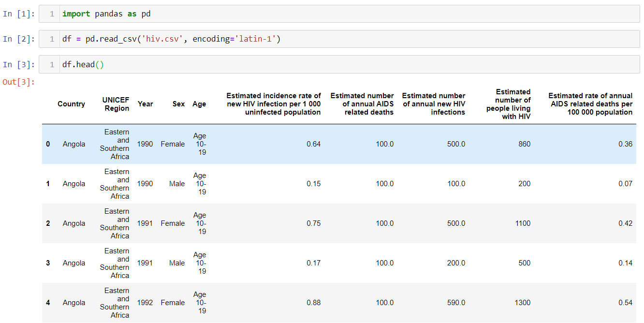
Task: Click the Out[3] output prompt
Action: click(19, 82)
